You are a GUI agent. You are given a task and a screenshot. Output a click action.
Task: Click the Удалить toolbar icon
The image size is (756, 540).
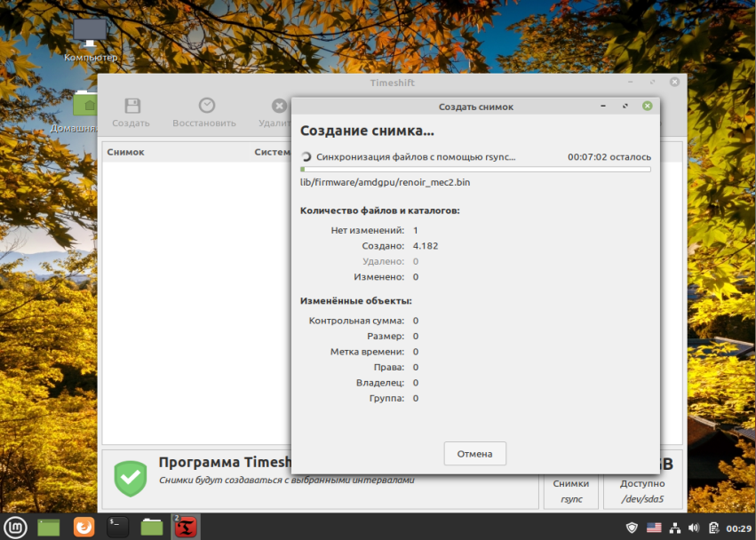(279, 106)
